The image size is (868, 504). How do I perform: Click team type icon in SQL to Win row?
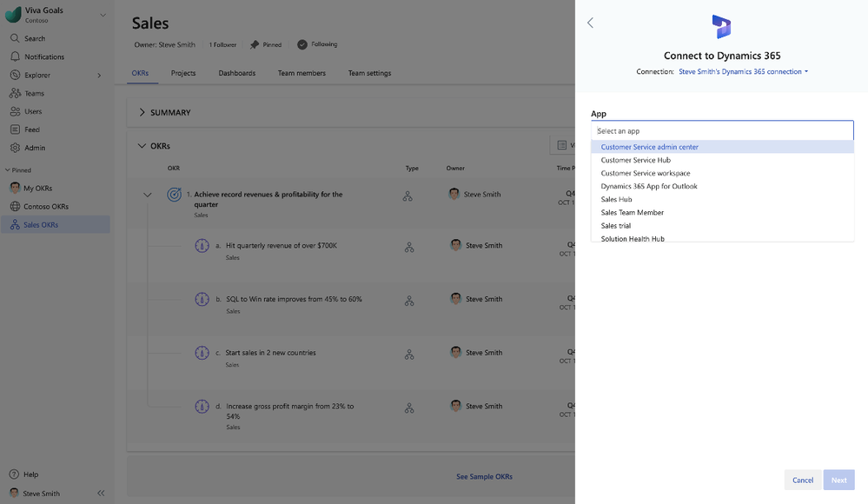click(x=409, y=302)
